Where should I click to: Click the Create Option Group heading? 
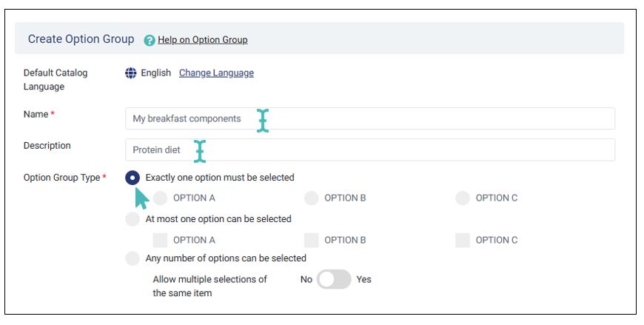point(81,39)
